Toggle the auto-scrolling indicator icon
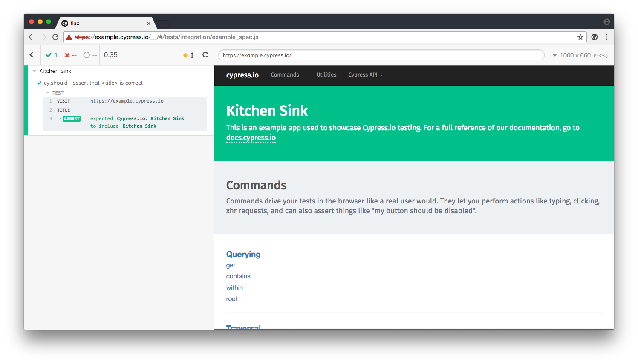The width and height of the screenshot is (638, 364). click(188, 55)
